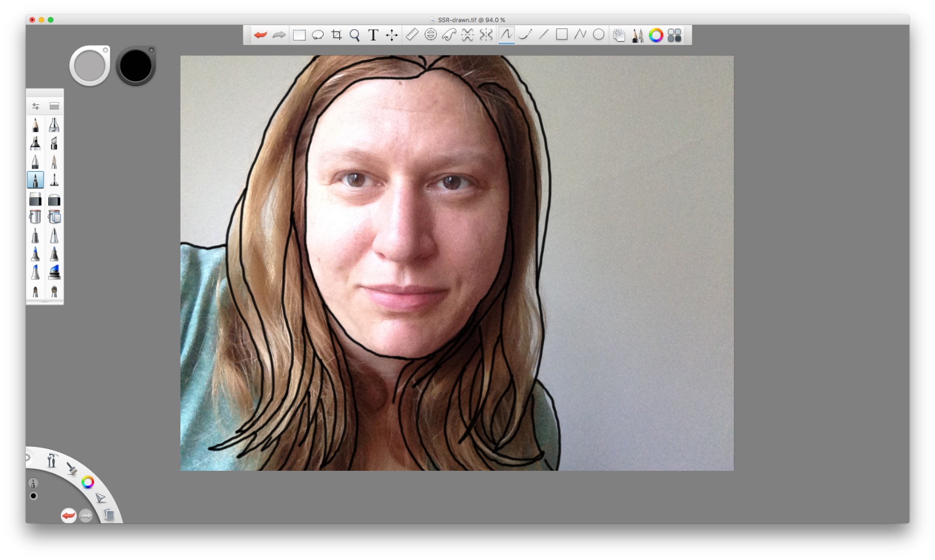The image size is (935, 560).
Task: Open the Brush Library icon in palette
Action: click(54, 106)
